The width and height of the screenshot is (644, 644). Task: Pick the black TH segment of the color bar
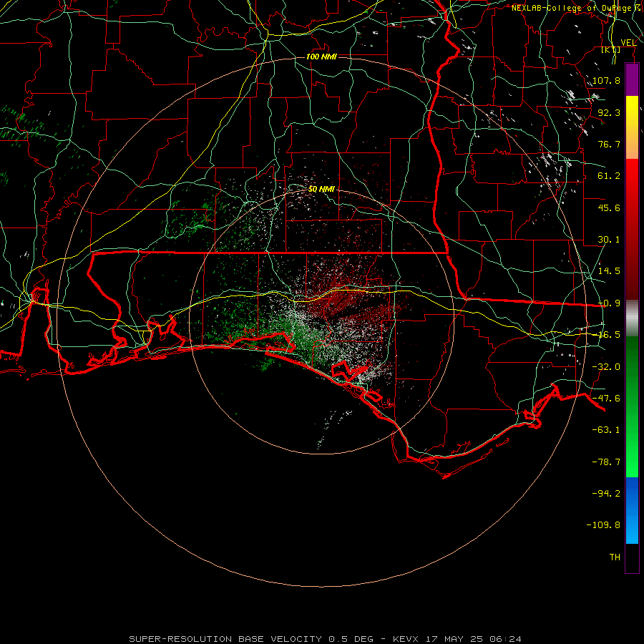pyautogui.click(x=632, y=557)
